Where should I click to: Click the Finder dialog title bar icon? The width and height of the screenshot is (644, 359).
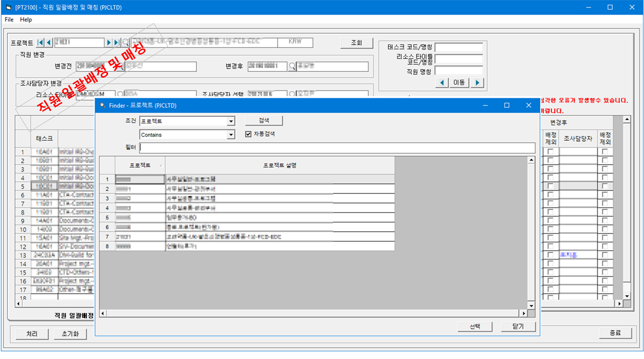pyautogui.click(x=103, y=106)
